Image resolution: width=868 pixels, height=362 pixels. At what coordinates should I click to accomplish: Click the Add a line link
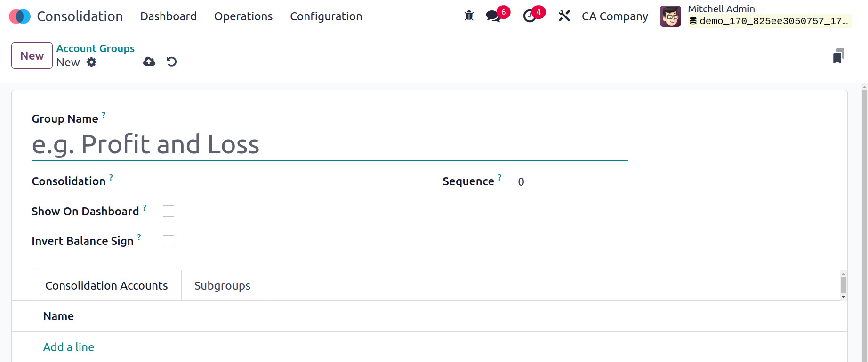tap(69, 347)
